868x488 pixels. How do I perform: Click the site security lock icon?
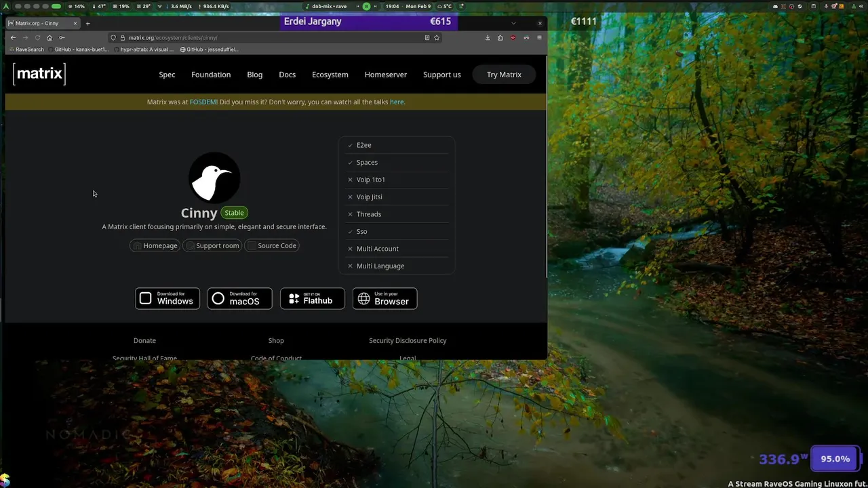click(x=123, y=38)
